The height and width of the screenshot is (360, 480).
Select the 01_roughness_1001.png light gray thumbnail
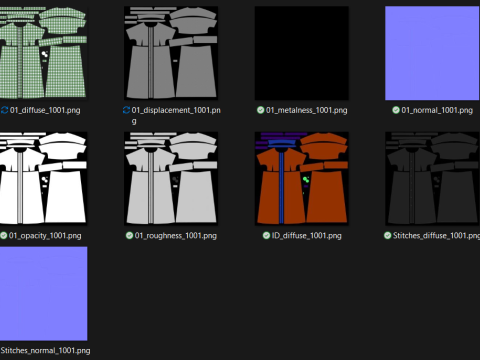171,179
